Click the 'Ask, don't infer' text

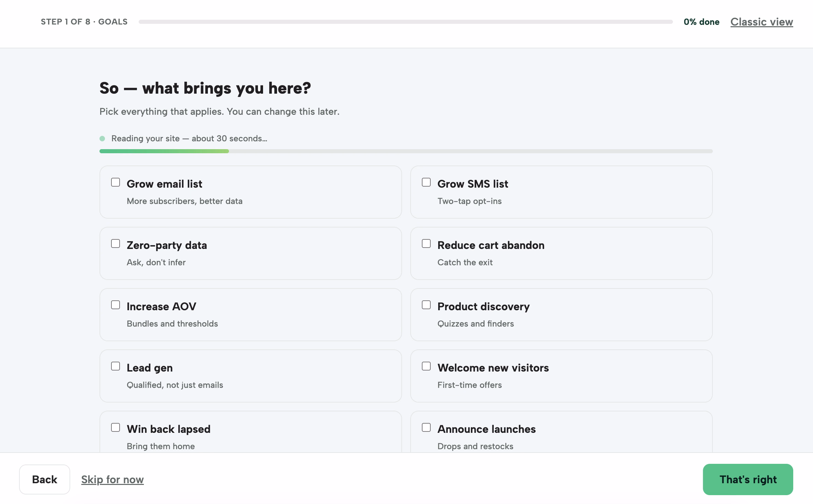pos(156,263)
